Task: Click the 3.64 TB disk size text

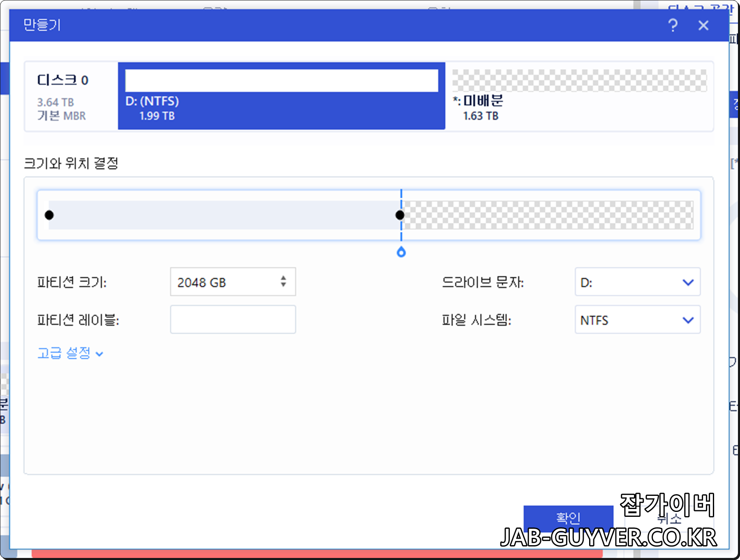Action: 55,102
